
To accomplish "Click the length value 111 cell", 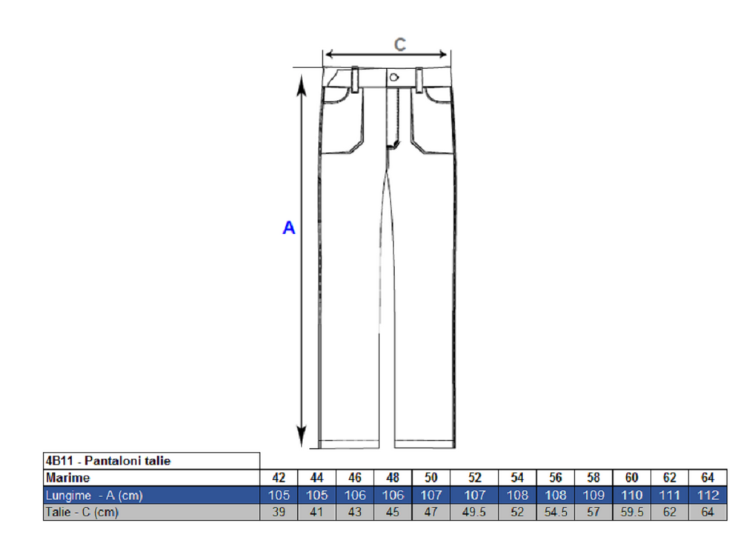I will point(670,496).
